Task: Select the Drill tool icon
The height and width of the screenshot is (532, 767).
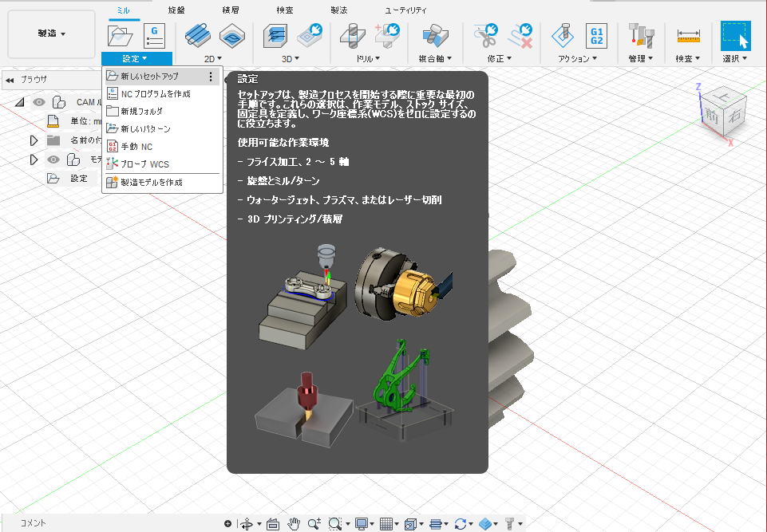Action: (353, 36)
